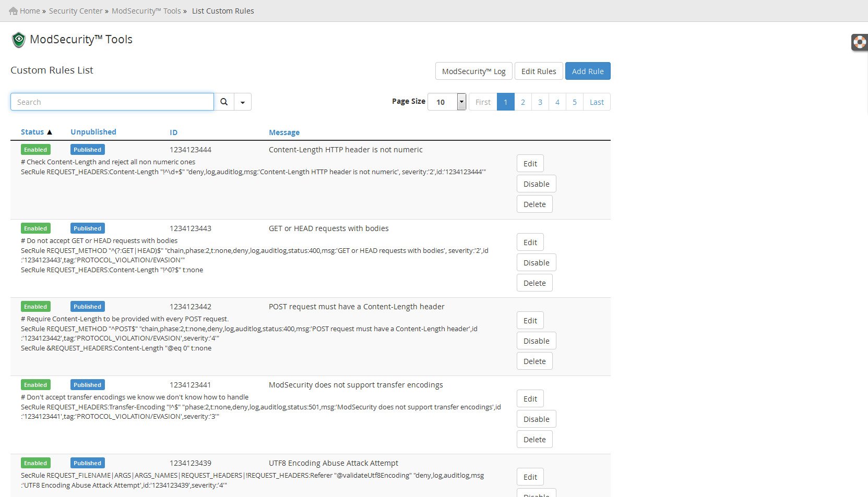868x497 pixels.
Task: Go to page 4
Action: click(x=557, y=102)
